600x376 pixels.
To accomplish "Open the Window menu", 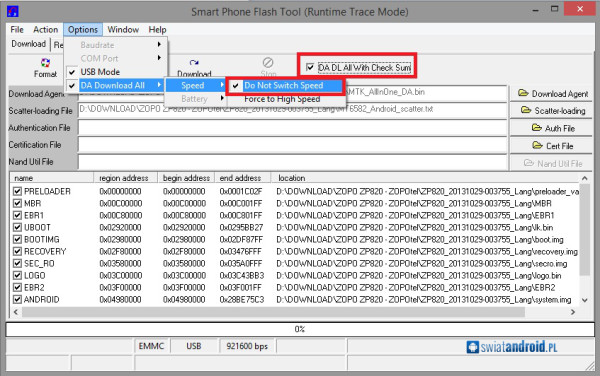I will click(123, 29).
